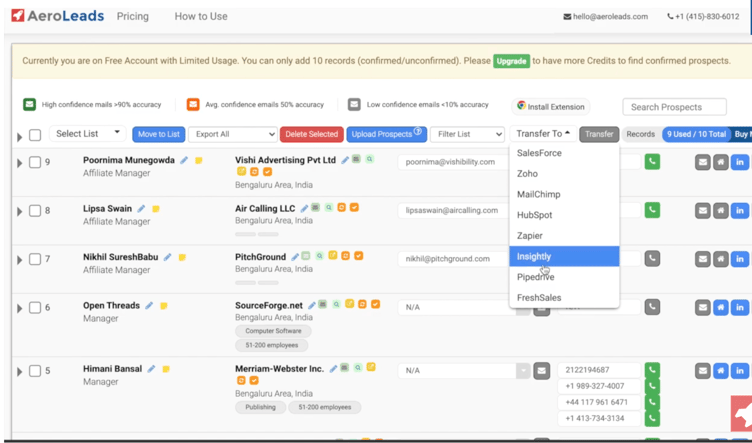
Task: Open note icon for Poornima Munegowda
Action: [x=199, y=161]
